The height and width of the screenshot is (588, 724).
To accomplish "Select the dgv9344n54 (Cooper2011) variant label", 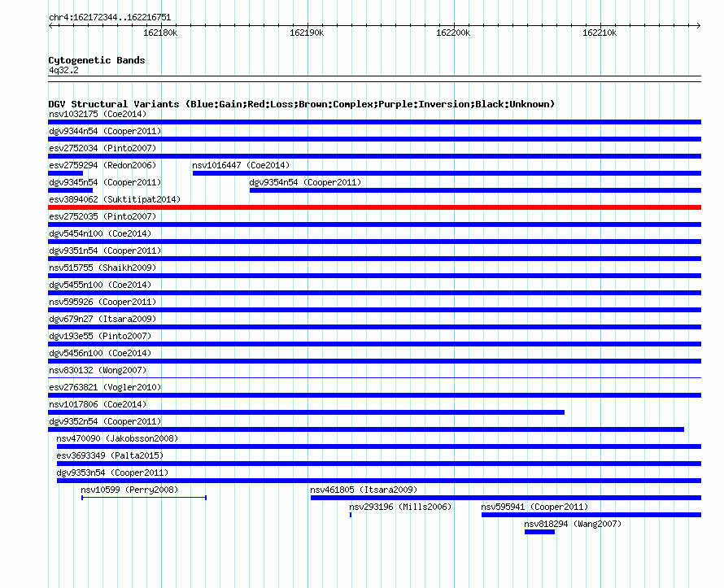I will point(105,131).
